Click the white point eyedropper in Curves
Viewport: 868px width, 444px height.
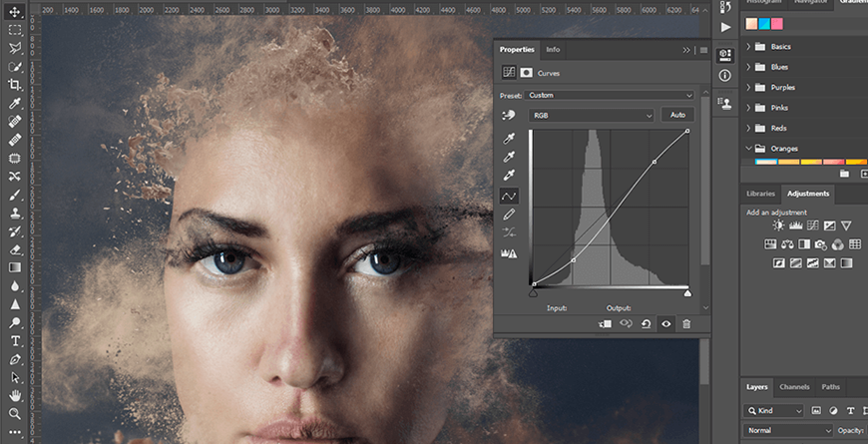pos(509,176)
